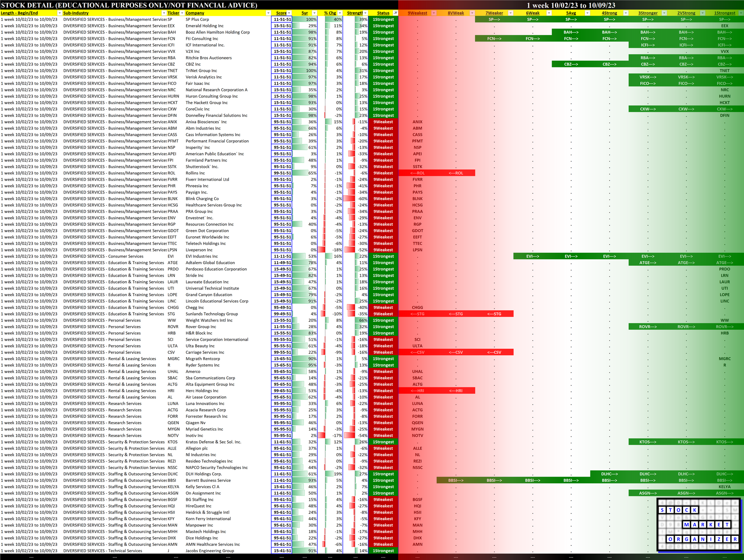The width and height of the screenshot is (744, 560).
Task: Expand the Company column filter arrow
Action: click(268, 13)
